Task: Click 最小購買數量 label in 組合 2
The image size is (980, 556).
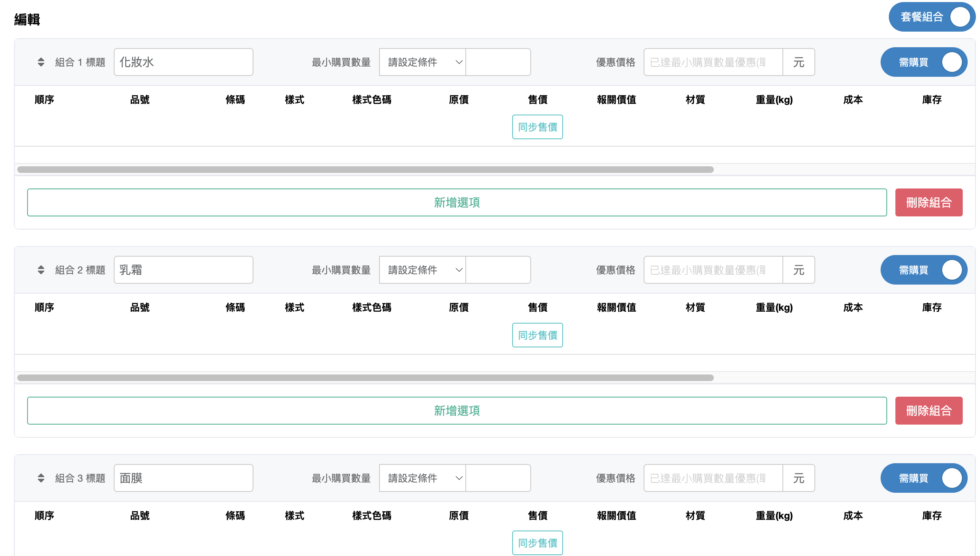Action: pos(341,270)
